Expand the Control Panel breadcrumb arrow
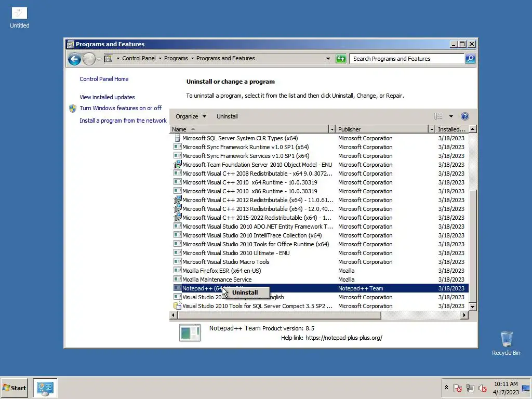Viewport: 532px width, 399px height. [118, 58]
